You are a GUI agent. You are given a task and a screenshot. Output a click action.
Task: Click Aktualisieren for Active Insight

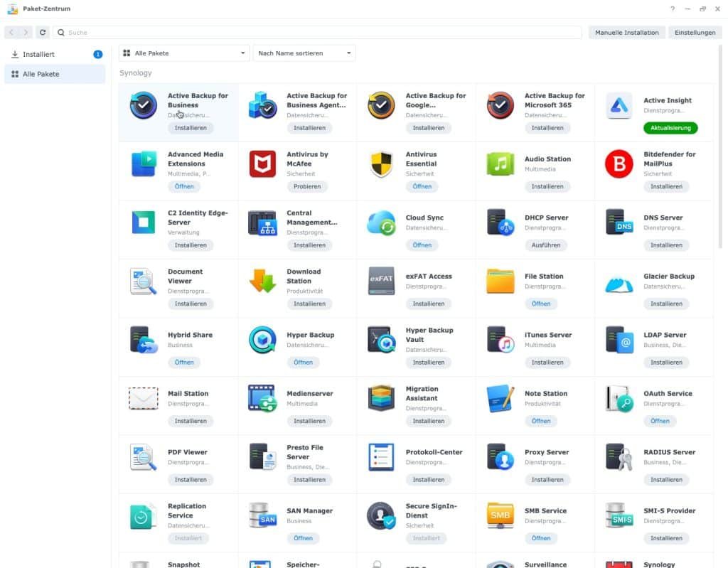[669, 128]
